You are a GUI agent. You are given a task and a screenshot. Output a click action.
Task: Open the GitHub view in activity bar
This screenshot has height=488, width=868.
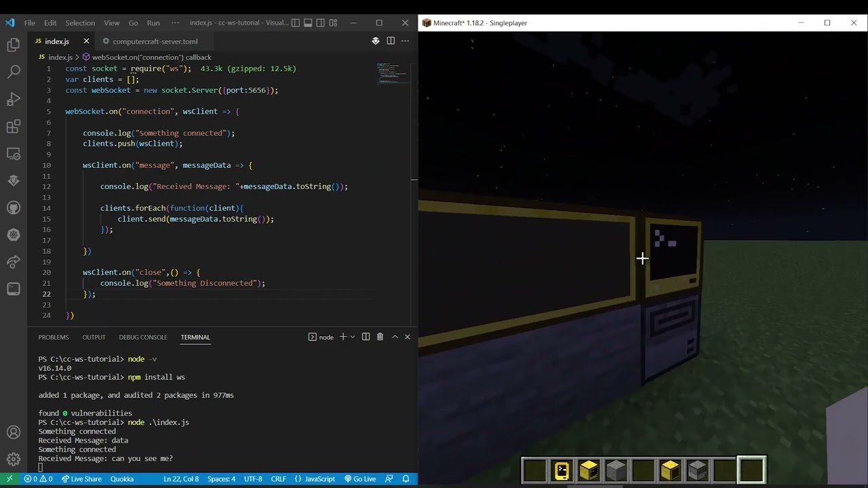pos(14,207)
